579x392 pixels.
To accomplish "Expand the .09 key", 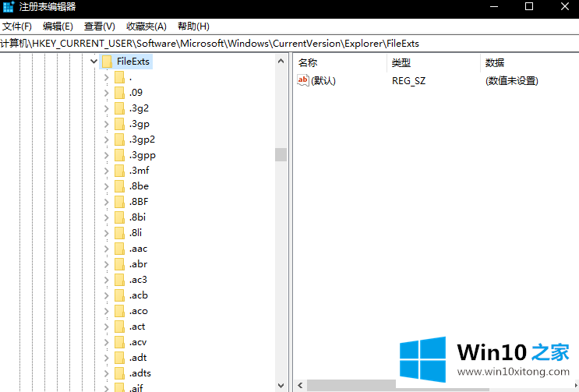I will (106, 93).
